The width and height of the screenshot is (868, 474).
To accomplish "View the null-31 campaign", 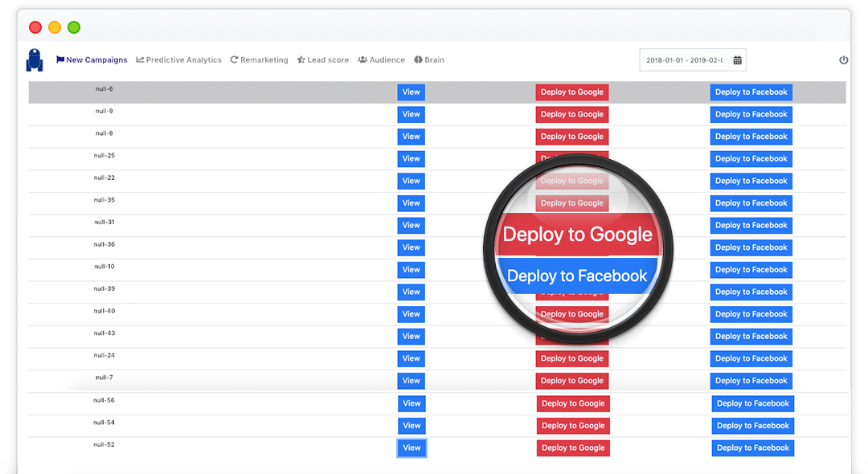I will (x=411, y=225).
